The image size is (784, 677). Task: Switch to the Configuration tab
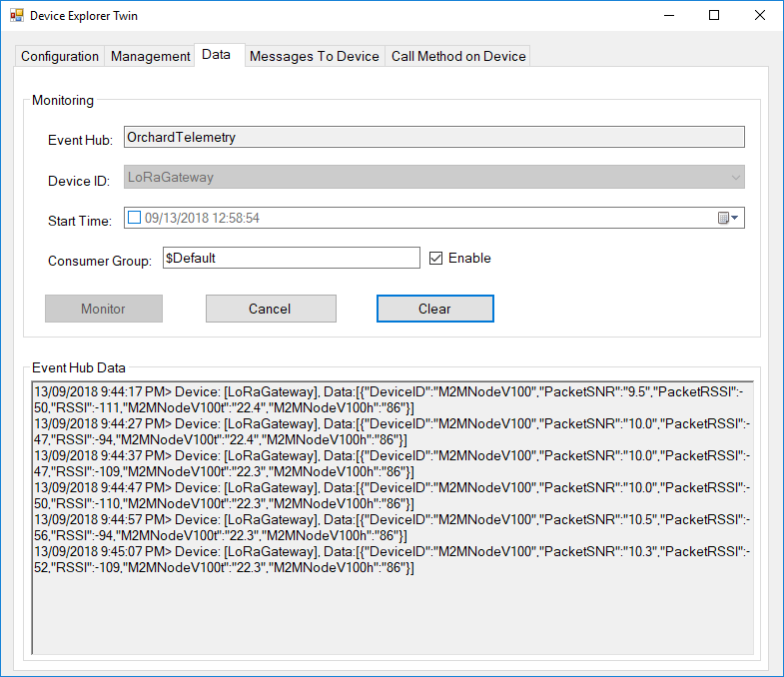pos(60,57)
